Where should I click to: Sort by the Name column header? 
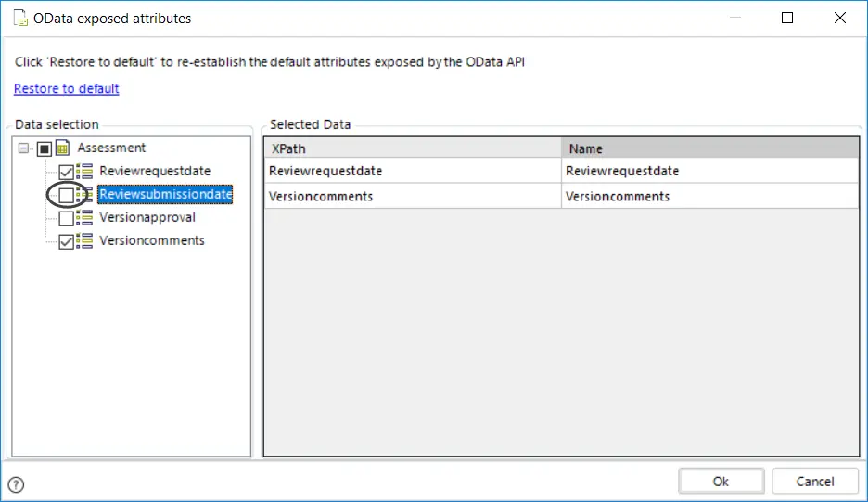pos(710,148)
